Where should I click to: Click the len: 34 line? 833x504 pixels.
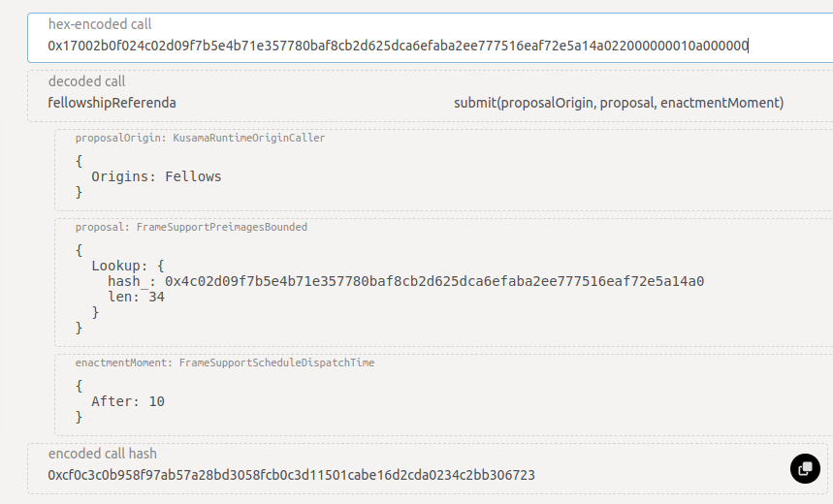tap(136, 297)
